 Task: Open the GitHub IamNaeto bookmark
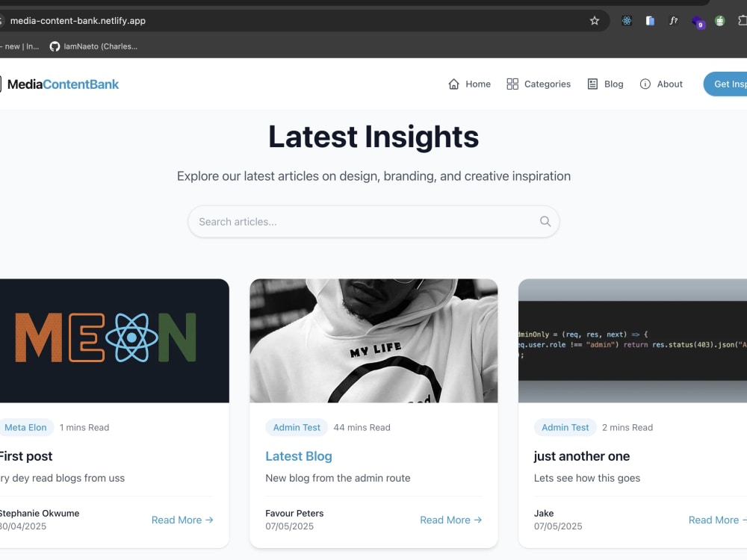pyautogui.click(x=93, y=46)
